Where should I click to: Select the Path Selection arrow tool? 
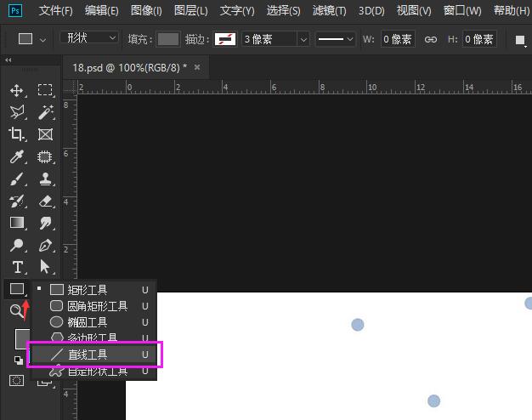pos(44,266)
